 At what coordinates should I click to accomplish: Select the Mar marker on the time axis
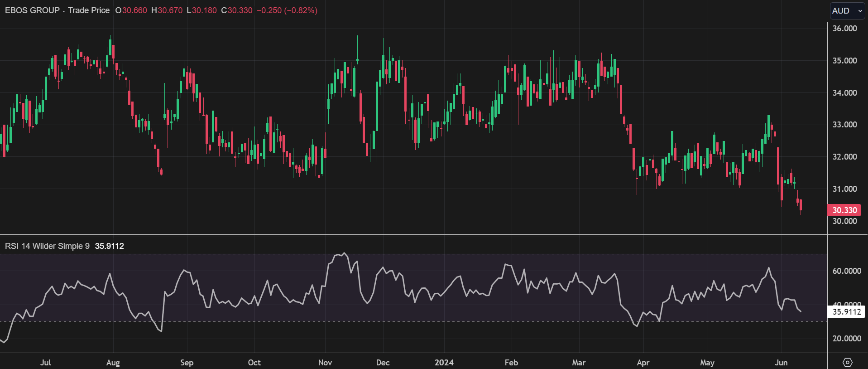[x=579, y=363]
